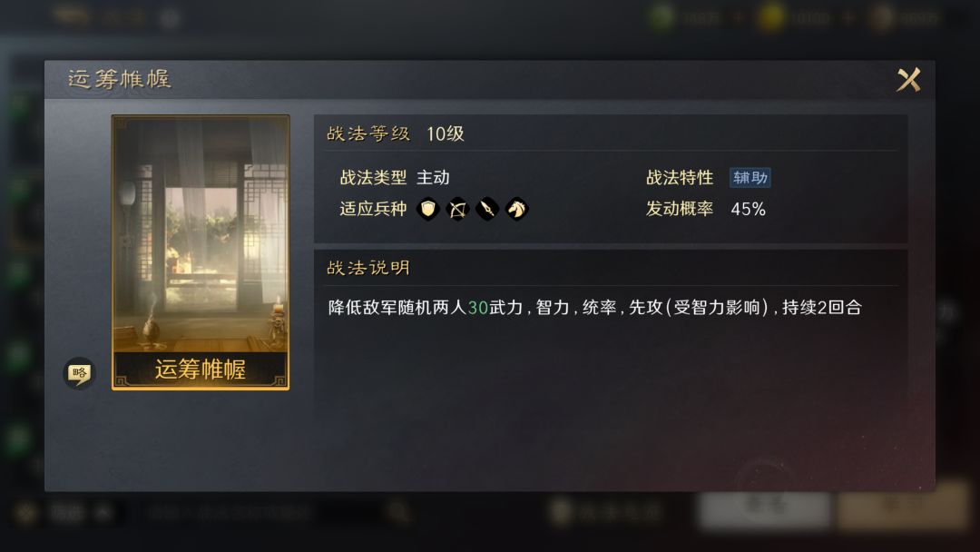Click the blurred bronze currency icon
The height and width of the screenshot is (552, 980).
tap(883, 17)
